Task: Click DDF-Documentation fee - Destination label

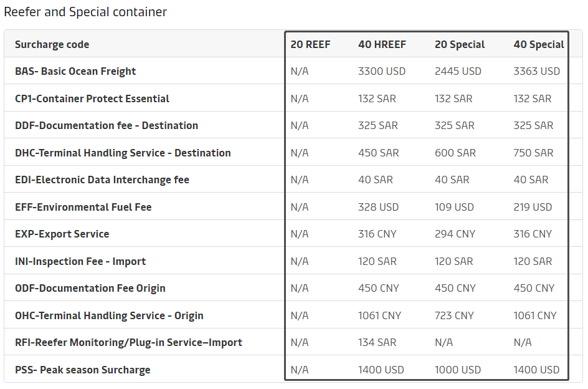Action: 107,125
